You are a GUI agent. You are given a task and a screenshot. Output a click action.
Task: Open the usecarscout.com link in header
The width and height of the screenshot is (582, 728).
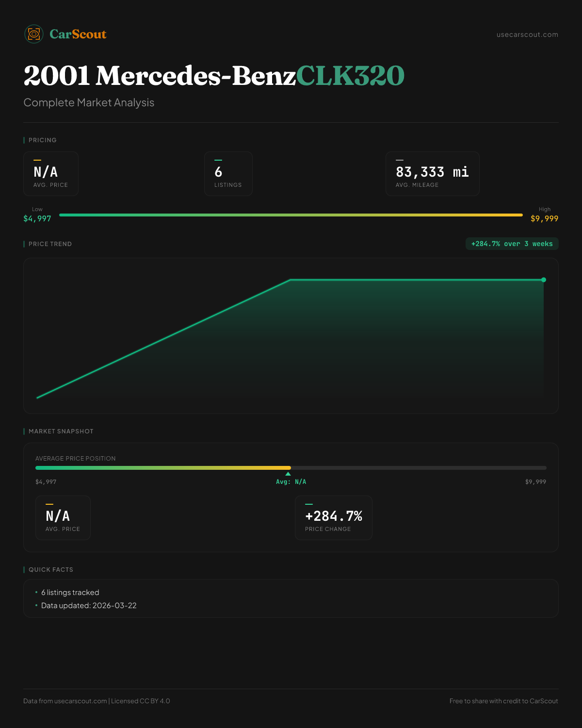point(527,34)
